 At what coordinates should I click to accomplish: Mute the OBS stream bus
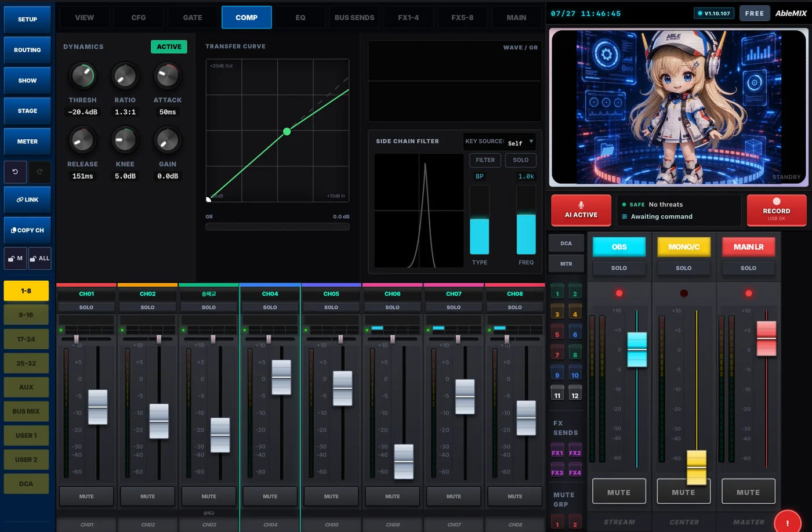click(619, 492)
